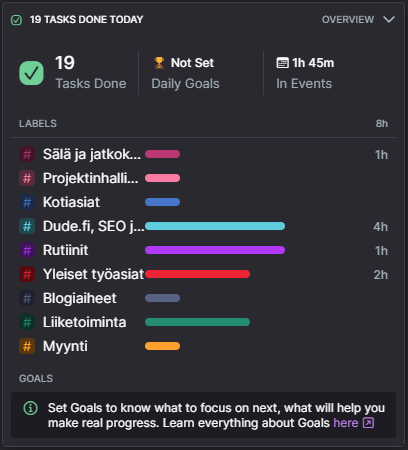Click the trophy icon next to Not Set
408x450 pixels.
159,63
